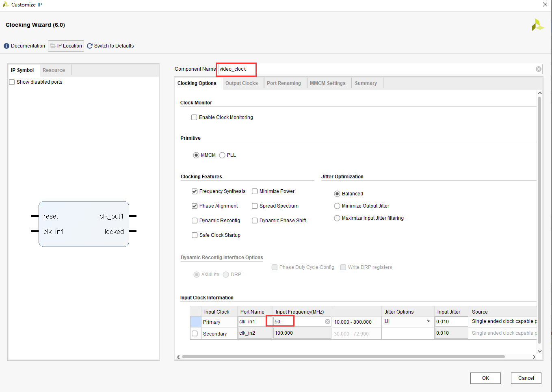Click the IP Location folder icon

click(x=53, y=46)
